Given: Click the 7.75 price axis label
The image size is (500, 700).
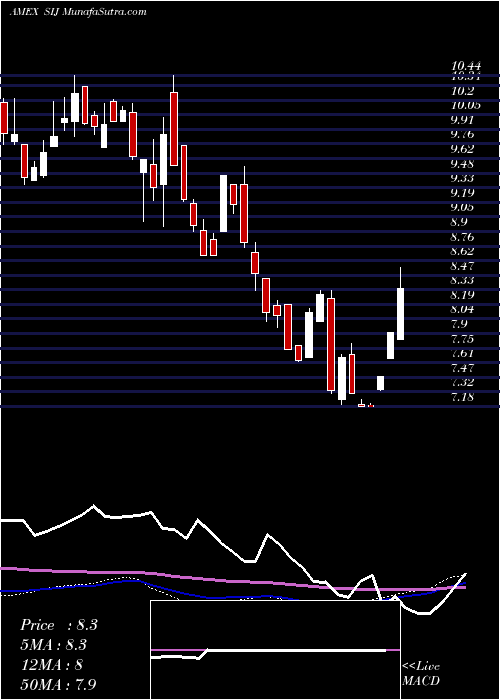Looking at the screenshot, I should 464,339.
